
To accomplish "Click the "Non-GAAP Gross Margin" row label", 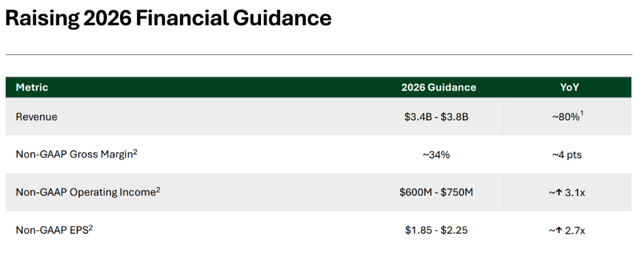I will (x=74, y=155).
